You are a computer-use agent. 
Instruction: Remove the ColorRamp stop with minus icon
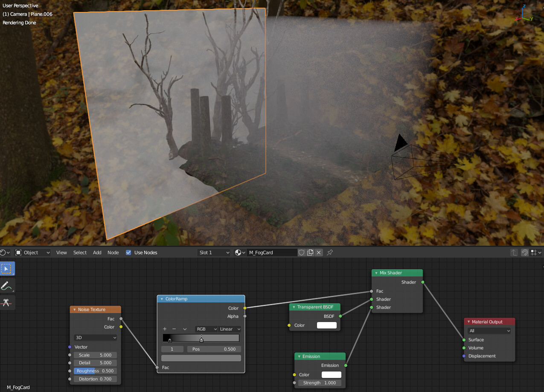[174, 329]
